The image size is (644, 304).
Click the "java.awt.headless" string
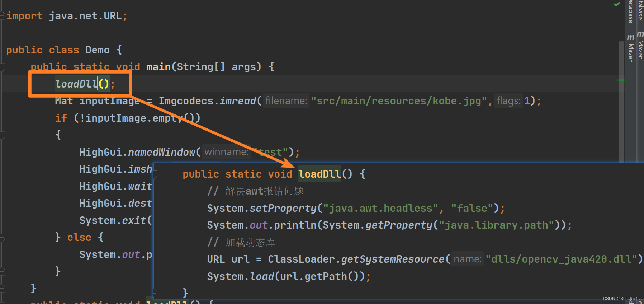click(380, 208)
